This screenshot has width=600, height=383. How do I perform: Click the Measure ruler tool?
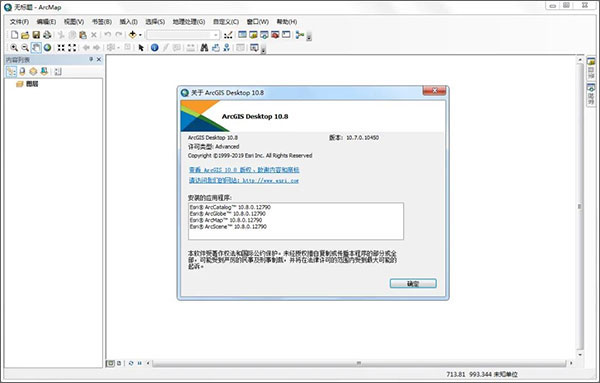(x=191, y=47)
